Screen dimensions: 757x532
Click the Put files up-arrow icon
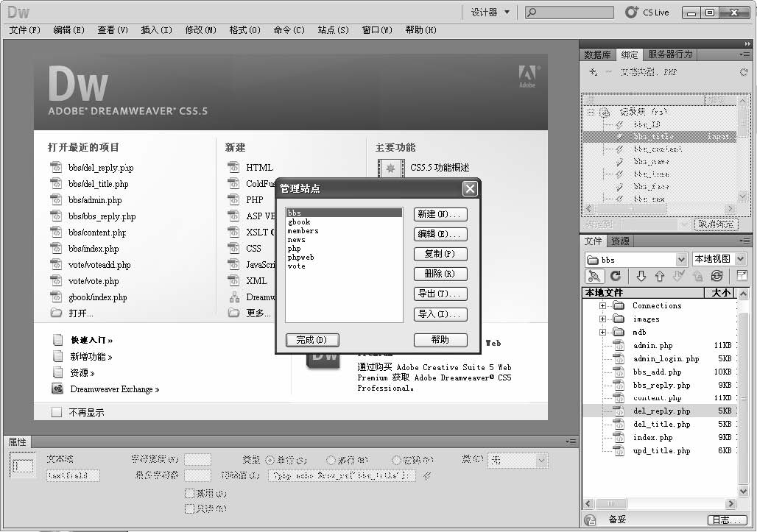pyautogui.click(x=660, y=276)
